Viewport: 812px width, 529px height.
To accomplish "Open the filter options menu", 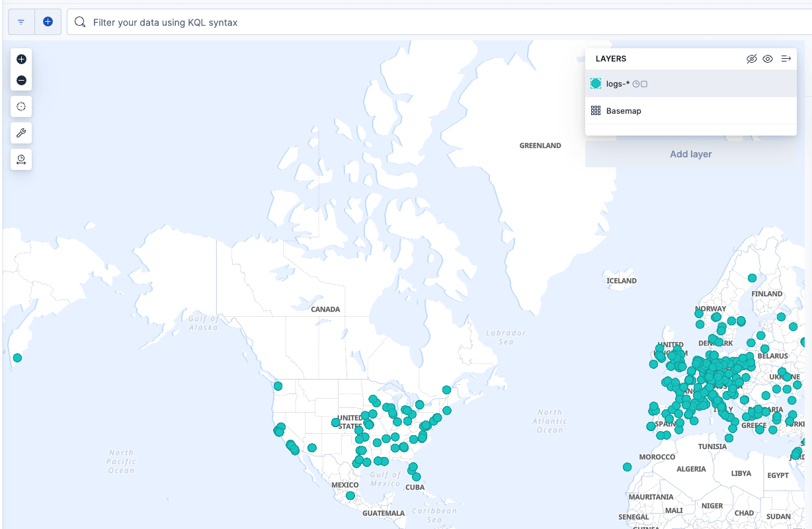I will 21,22.
